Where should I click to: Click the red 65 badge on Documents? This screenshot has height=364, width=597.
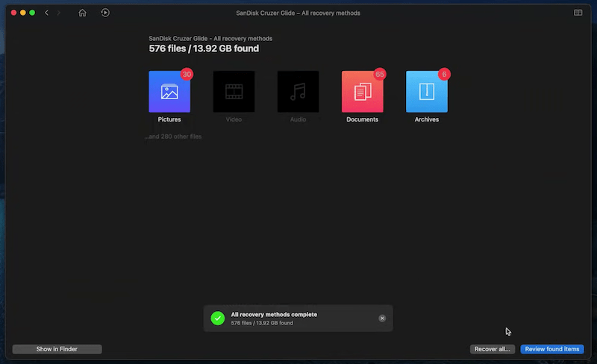(380, 74)
